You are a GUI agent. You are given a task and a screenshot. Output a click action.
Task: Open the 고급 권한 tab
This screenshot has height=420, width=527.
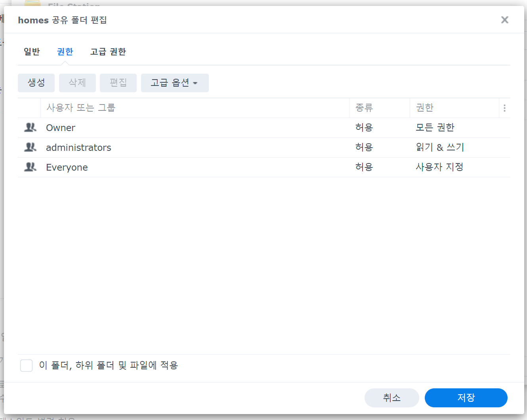(108, 51)
